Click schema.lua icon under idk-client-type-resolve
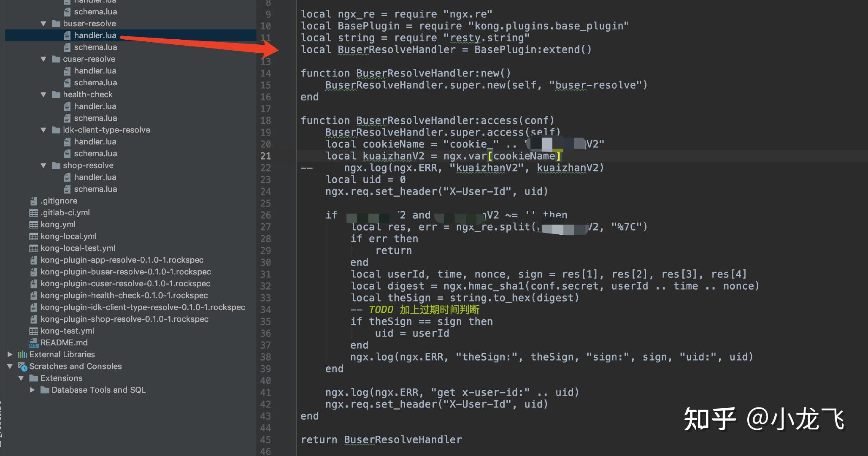This screenshot has width=868, height=456. pyautogui.click(x=67, y=154)
